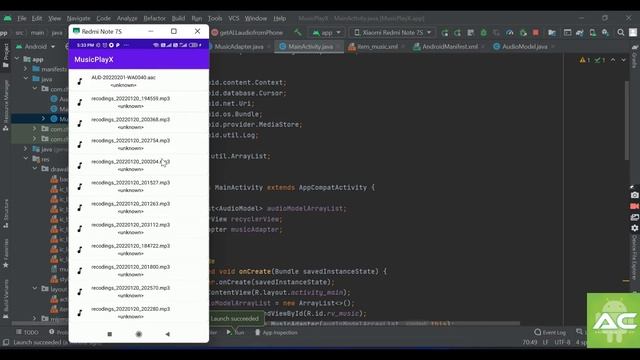Open the File menu
640x360 pixels.
[22, 18]
